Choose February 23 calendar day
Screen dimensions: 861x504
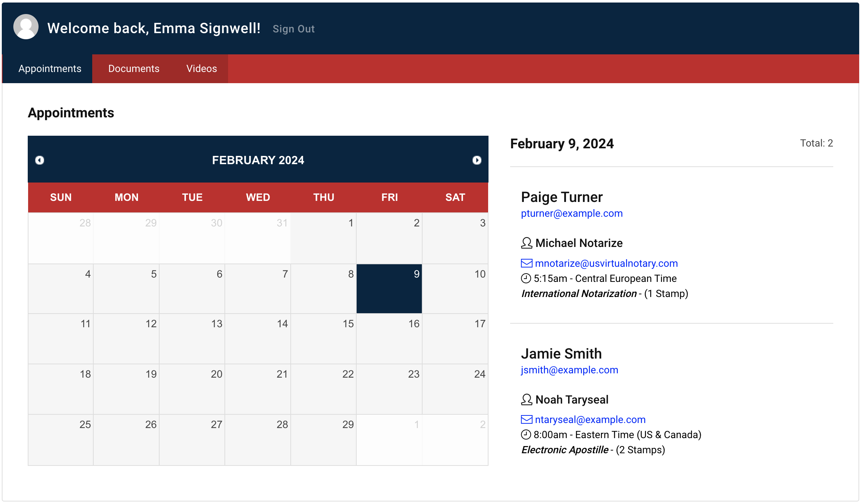point(389,389)
